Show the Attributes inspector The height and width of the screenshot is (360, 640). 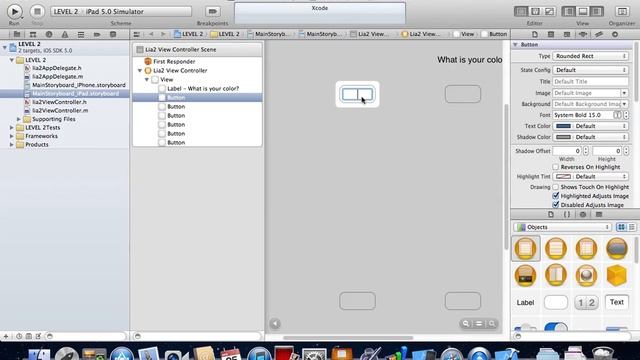[583, 34]
